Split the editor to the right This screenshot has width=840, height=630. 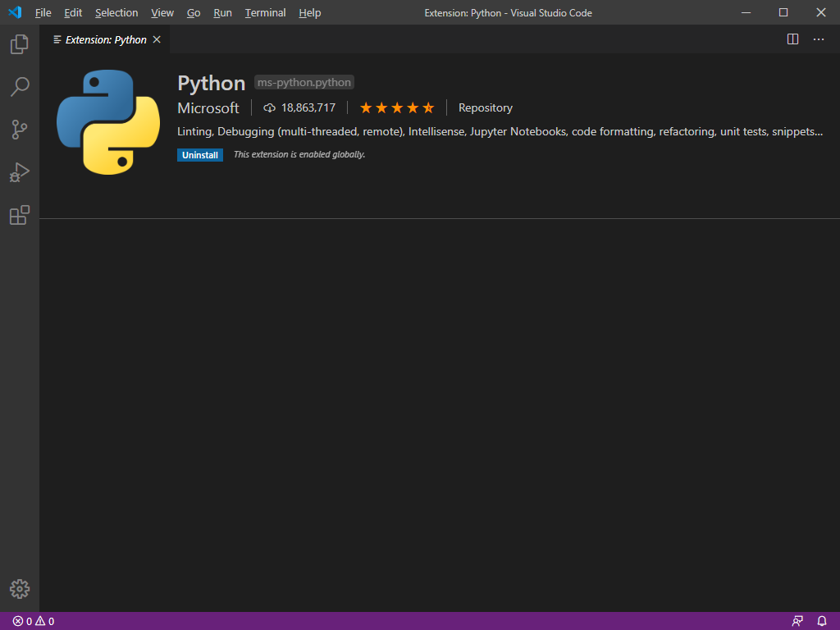793,39
